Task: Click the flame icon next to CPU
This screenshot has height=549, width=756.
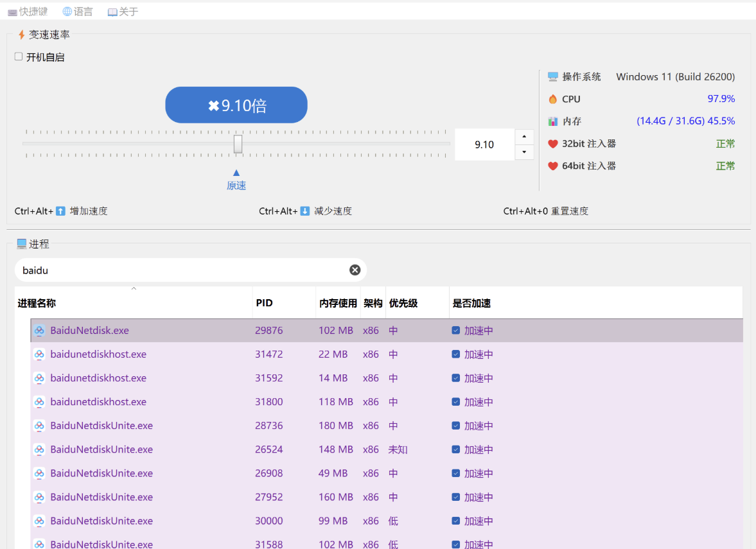Action: pyautogui.click(x=553, y=99)
